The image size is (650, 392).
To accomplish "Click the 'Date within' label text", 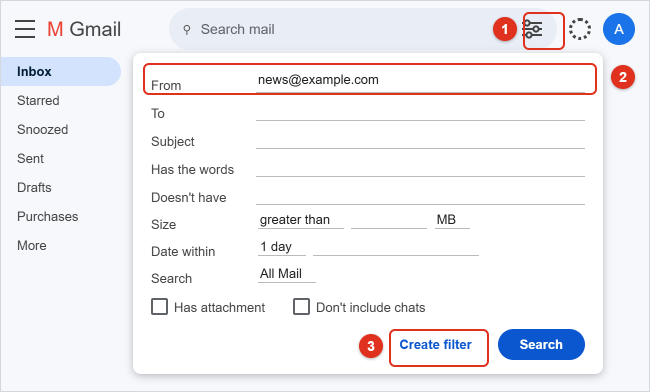I will tap(183, 252).
